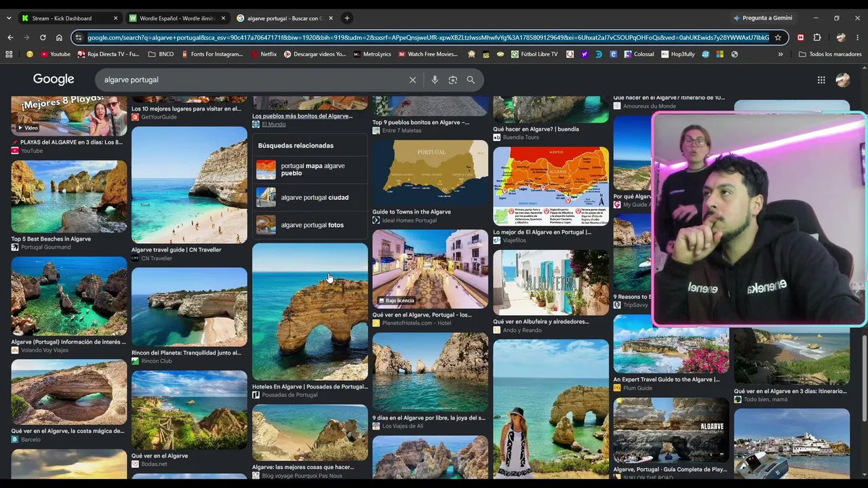This screenshot has height=488, width=868.
Task: Bookmark this page with the star icon
Action: point(778,37)
